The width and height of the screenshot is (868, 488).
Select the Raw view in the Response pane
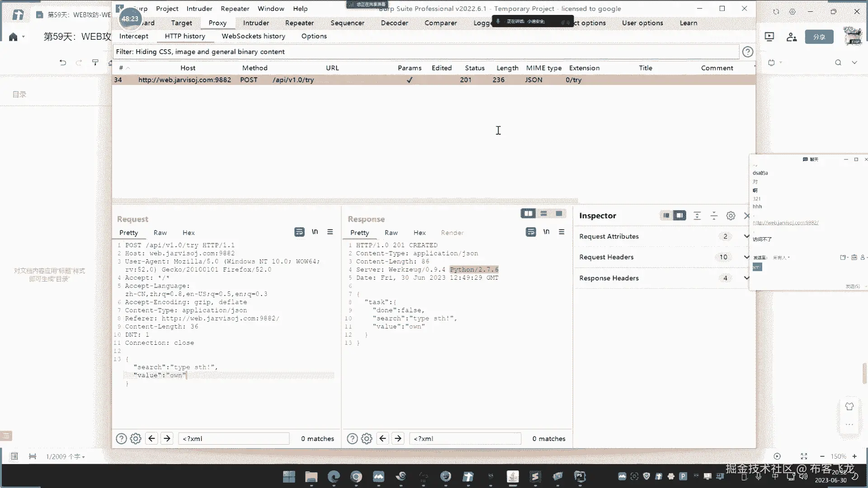(x=391, y=233)
